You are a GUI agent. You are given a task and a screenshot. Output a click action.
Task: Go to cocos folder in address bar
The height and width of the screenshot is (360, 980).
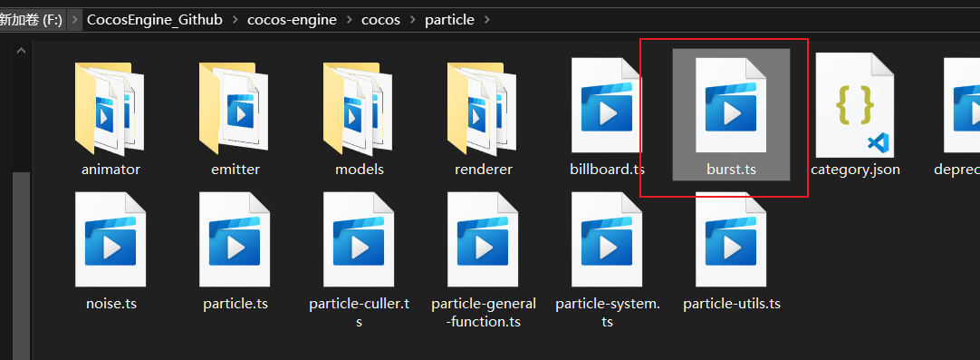(380, 20)
